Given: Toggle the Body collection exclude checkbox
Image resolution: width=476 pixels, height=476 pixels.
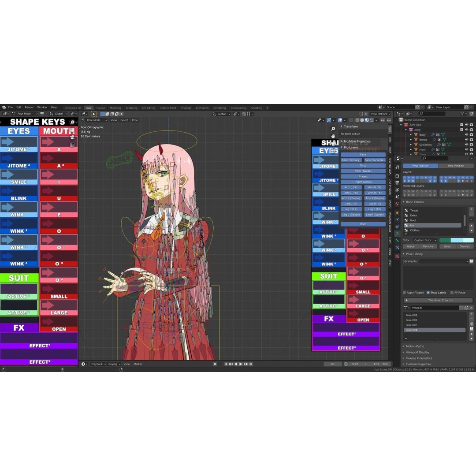Looking at the screenshot, I should point(462,130).
